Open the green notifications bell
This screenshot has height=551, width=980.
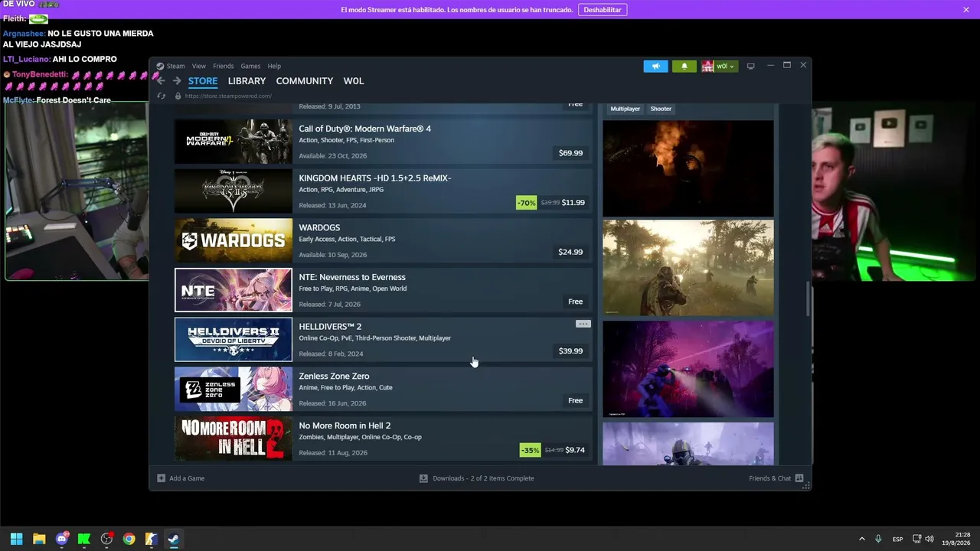pos(684,66)
